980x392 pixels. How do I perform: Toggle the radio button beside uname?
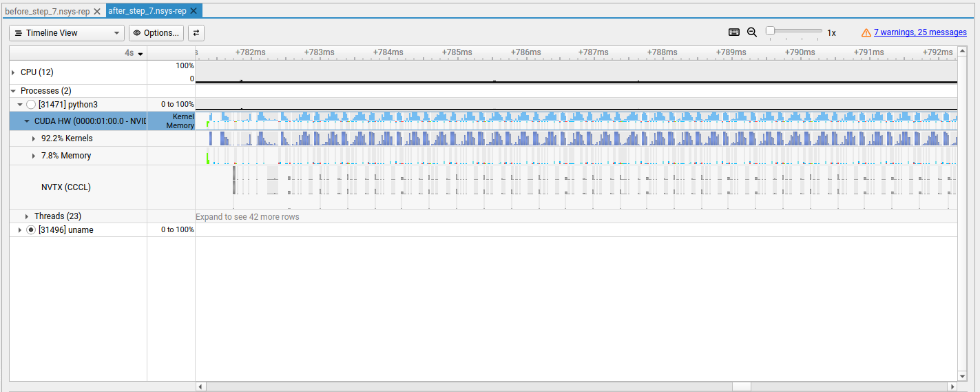(x=31, y=230)
